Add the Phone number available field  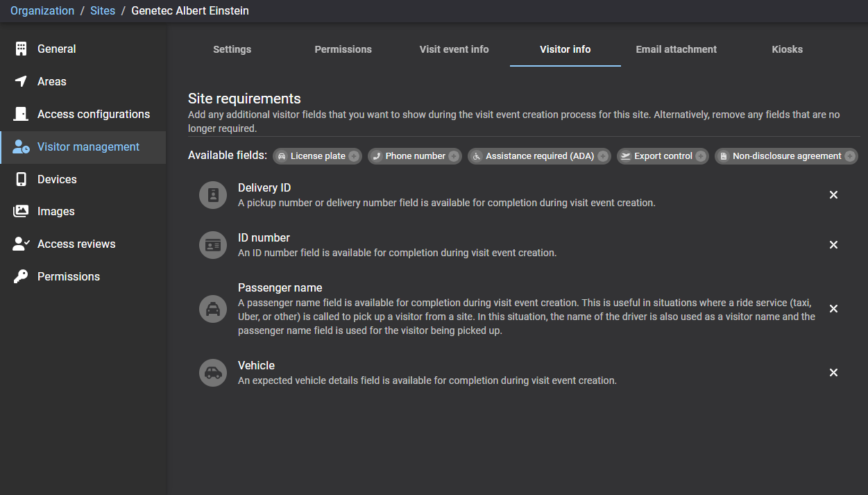454,156
